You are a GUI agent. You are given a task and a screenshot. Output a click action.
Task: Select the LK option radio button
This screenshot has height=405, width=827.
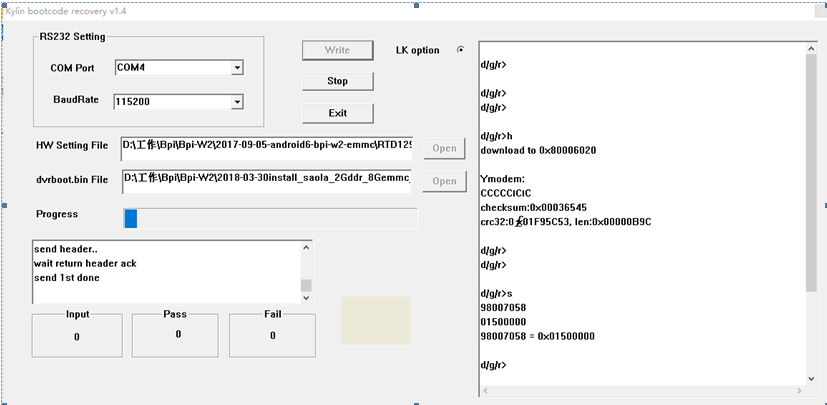point(460,50)
